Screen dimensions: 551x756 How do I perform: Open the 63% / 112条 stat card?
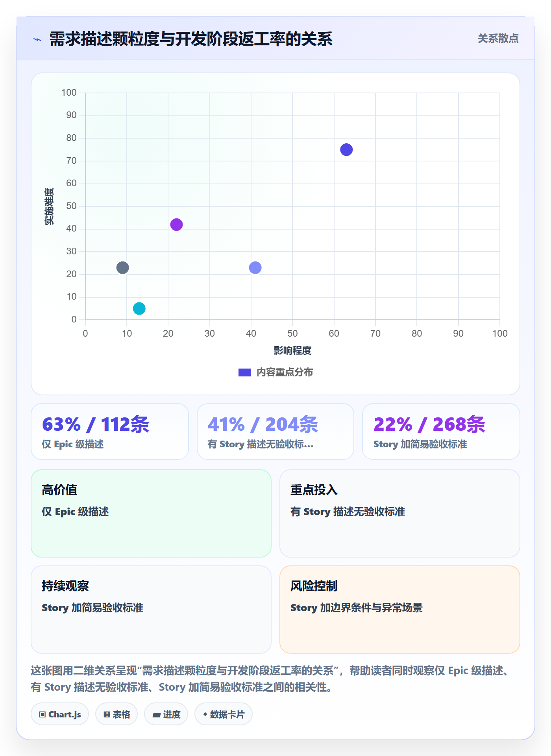tap(110, 432)
